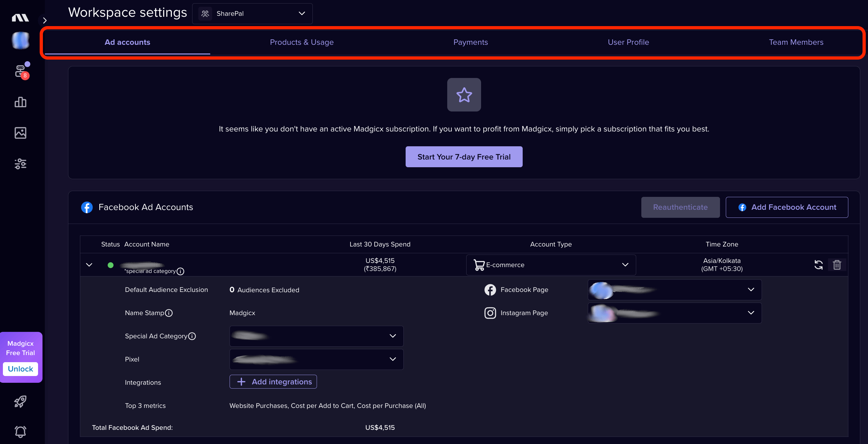Open the automation icon with badge 8
Screen dimensions: 868x444
tap(22, 71)
